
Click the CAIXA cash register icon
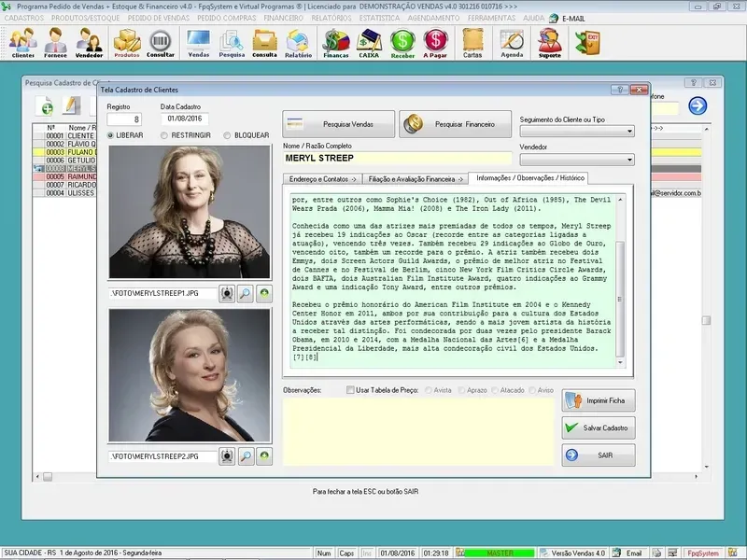click(x=371, y=43)
